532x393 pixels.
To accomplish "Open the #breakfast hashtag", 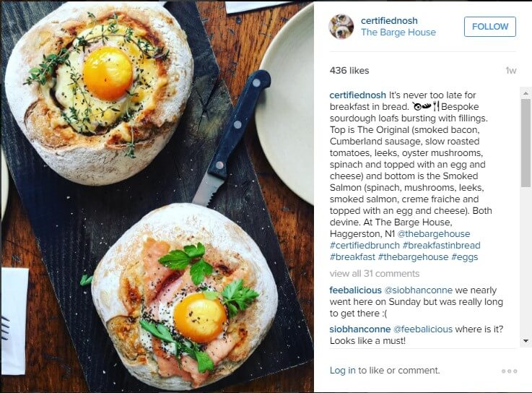I will pos(352,256).
